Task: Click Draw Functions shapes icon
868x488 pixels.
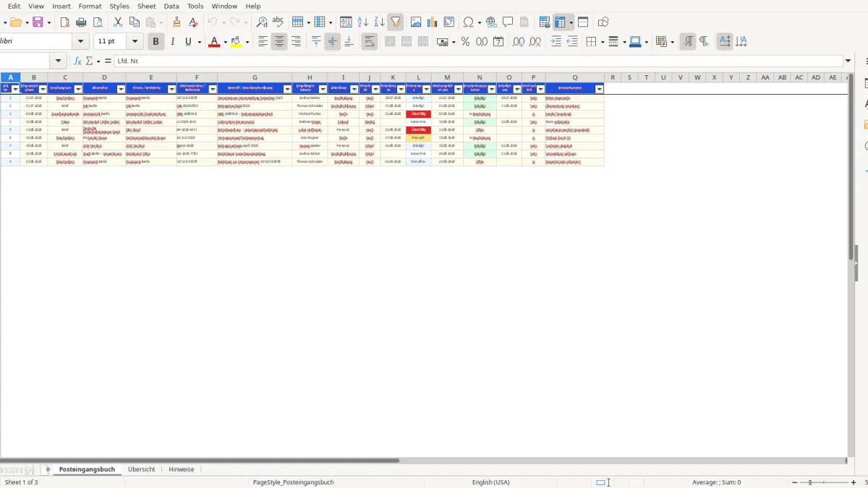Action: pyautogui.click(x=603, y=22)
